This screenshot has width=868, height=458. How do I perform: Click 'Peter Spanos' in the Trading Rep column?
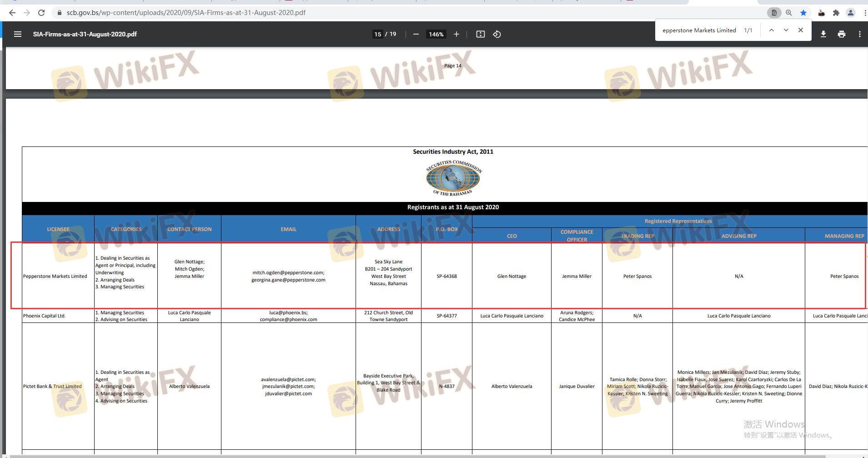click(x=637, y=276)
